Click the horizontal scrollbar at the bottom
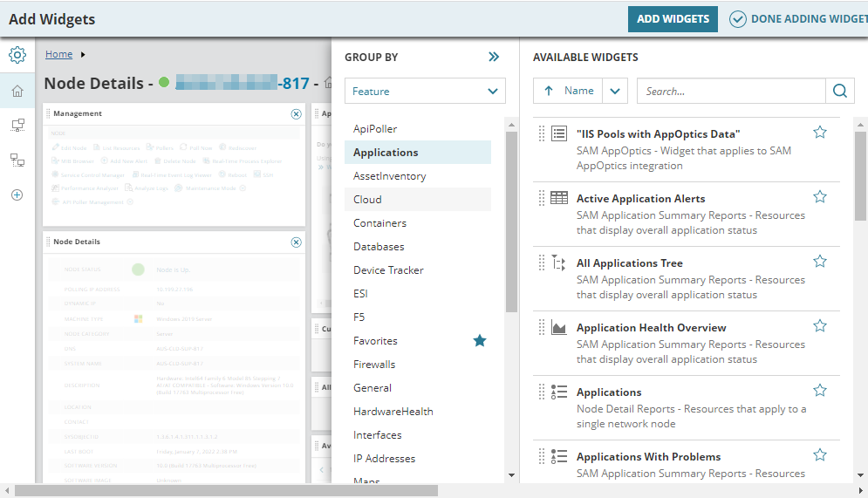Viewport: 868px width, 498px height. 227,490
